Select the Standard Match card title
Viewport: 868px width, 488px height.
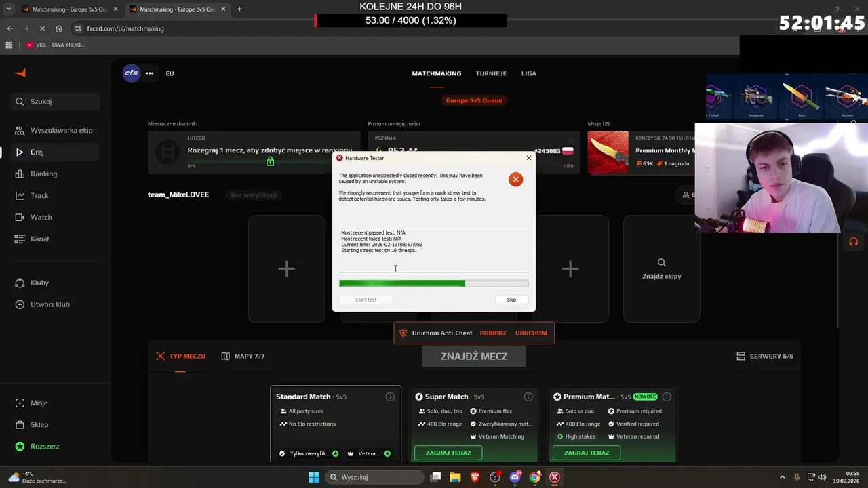tap(303, 396)
